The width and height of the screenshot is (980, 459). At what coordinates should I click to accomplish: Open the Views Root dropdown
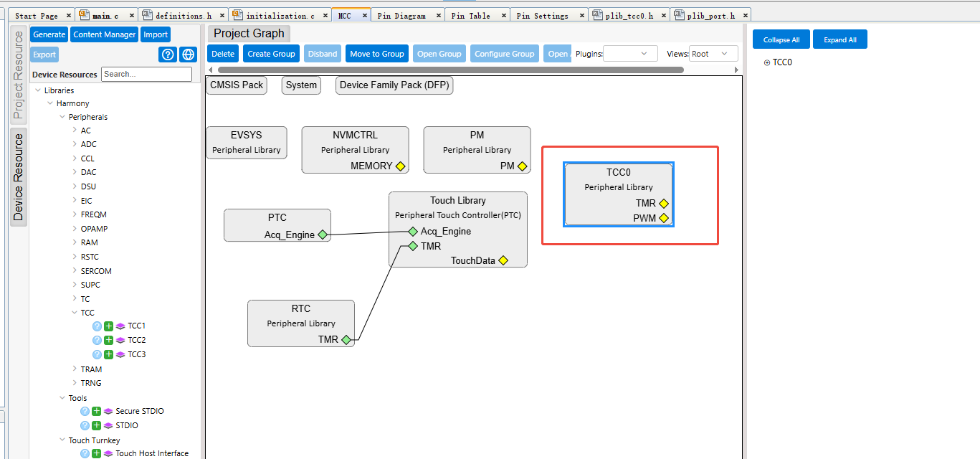(x=713, y=54)
